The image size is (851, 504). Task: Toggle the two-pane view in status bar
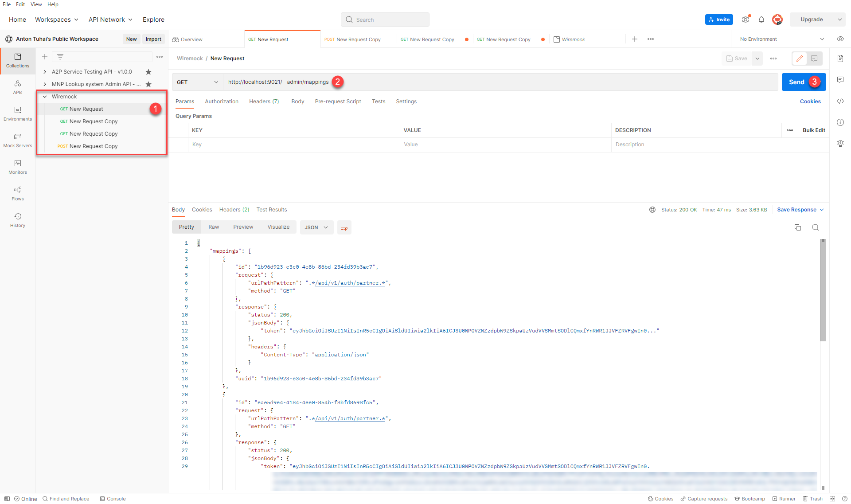pos(832,499)
